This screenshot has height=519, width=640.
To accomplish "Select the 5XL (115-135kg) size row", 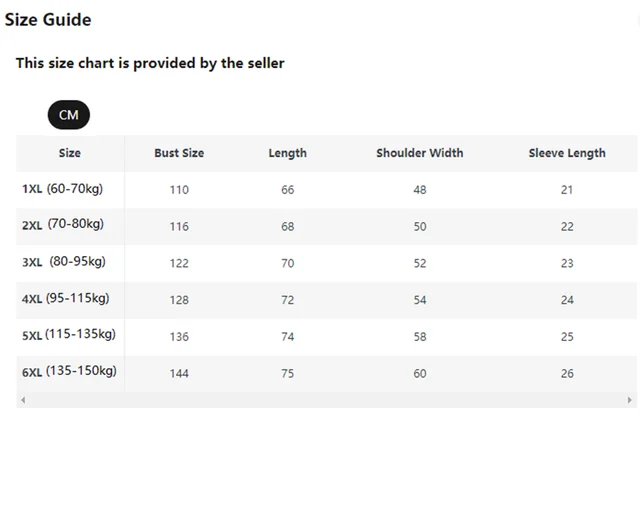I will tap(68, 334).
